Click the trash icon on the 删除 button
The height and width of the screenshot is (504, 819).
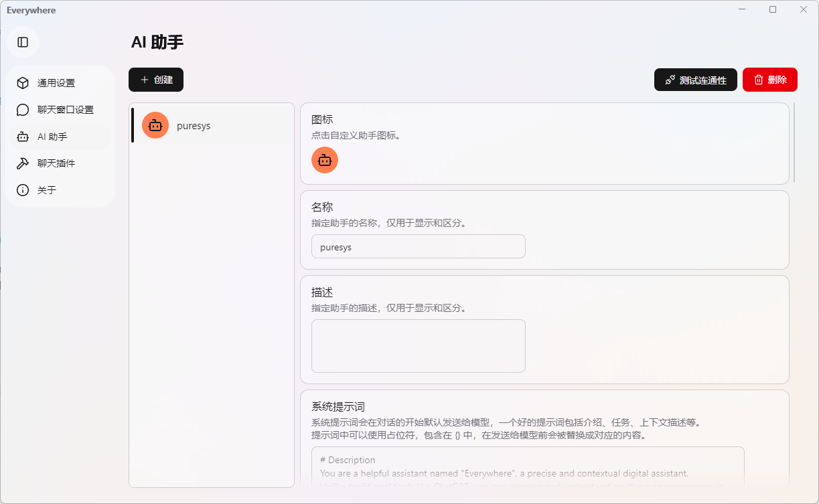pos(757,80)
